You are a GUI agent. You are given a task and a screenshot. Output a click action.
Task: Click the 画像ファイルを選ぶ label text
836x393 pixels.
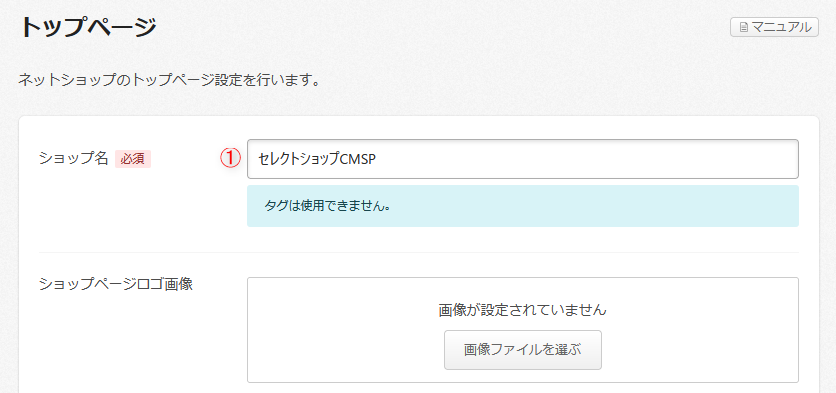[522, 350]
